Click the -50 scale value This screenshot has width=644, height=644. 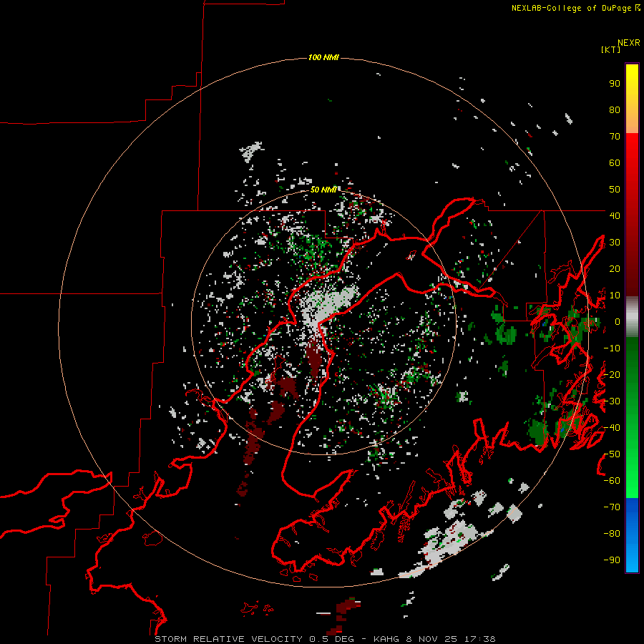pos(612,454)
